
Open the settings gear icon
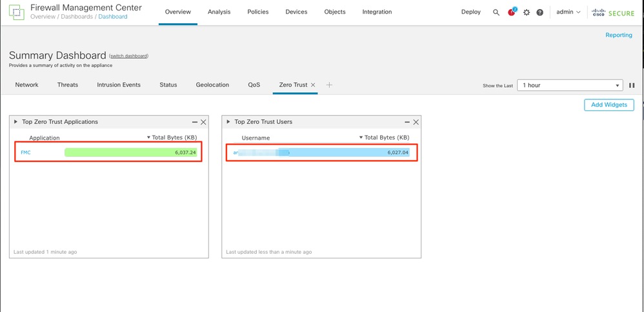(527, 12)
